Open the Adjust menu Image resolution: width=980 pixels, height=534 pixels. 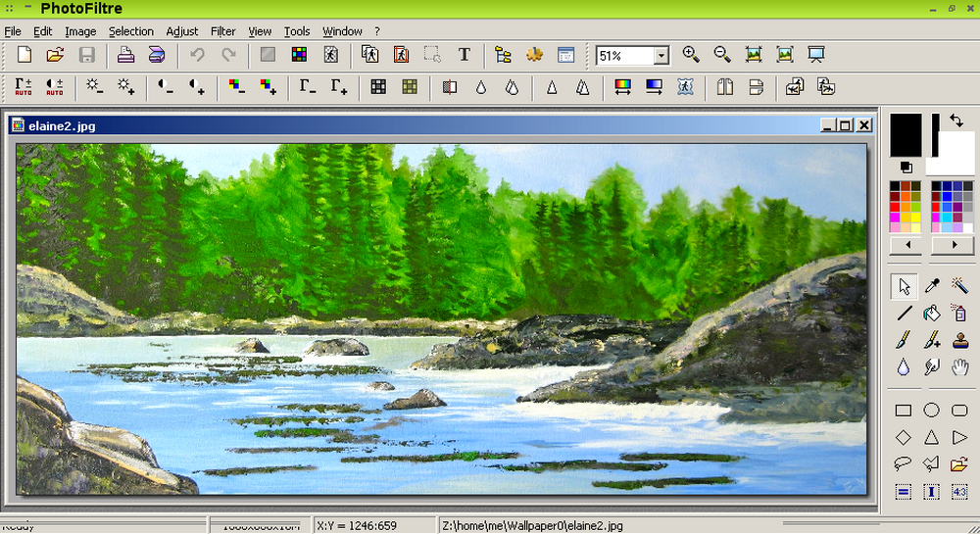[182, 31]
